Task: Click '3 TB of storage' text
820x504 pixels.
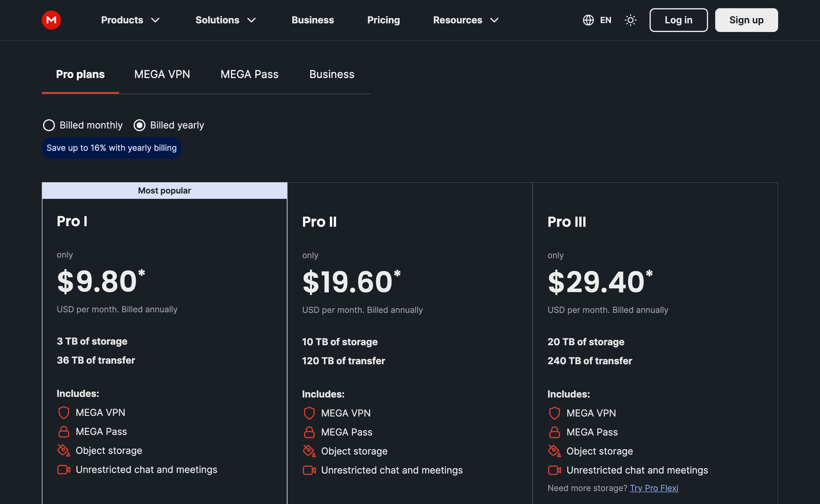Action: pyautogui.click(x=92, y=341)
